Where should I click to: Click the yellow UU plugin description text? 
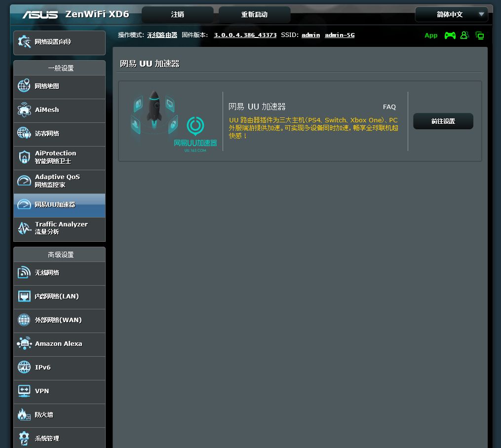[313, 128]
